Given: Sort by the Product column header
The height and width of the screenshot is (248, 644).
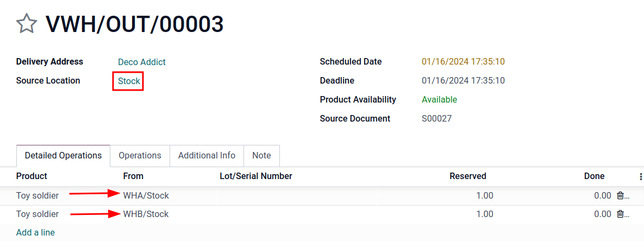Looking at the screenshot, I should pos(32,176).
